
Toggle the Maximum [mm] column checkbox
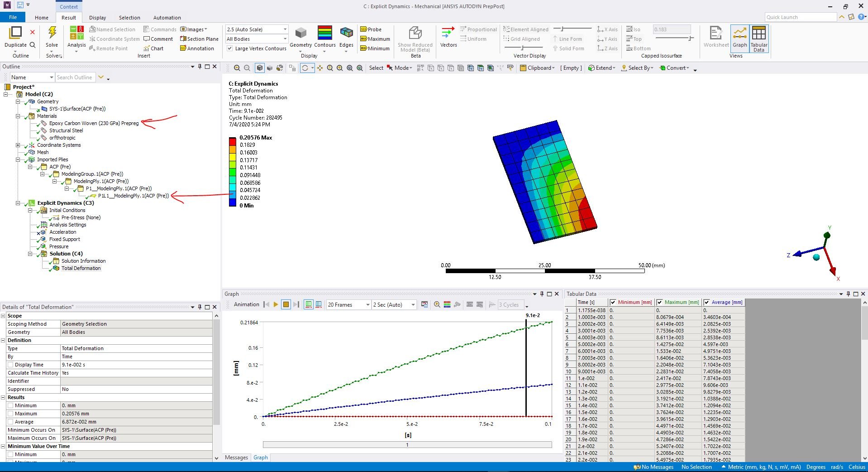(660, 302)
